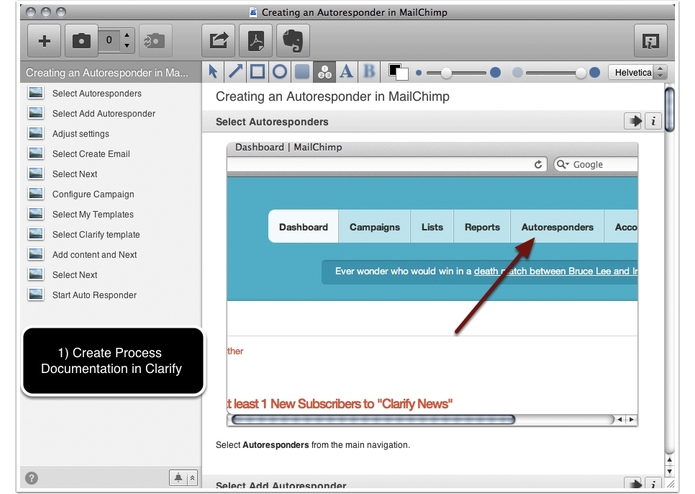This screenshot has height=494, width=695.
Task: Select the rectangle outline tool
Action: pos(257,72)
